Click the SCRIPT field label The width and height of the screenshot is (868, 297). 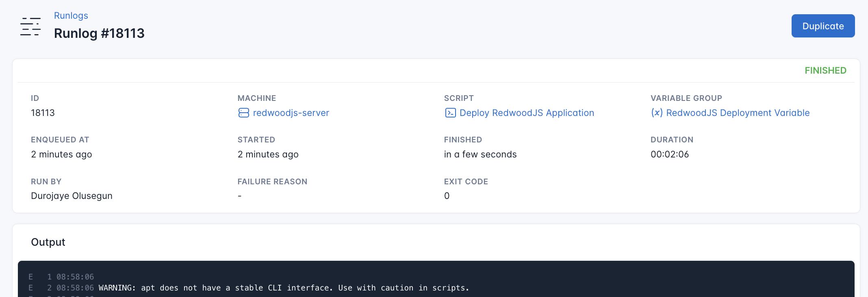[x=459, y=98]
